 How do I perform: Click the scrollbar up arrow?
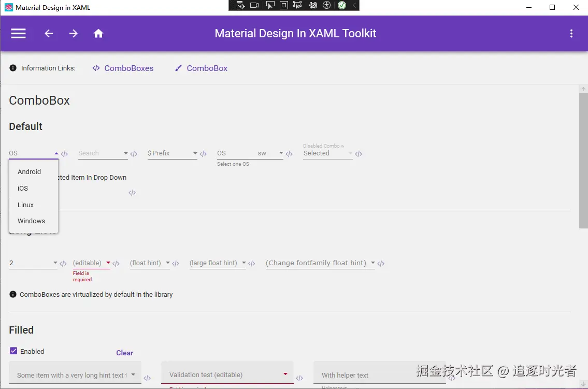pyautogui.click(x=583, y=89)
